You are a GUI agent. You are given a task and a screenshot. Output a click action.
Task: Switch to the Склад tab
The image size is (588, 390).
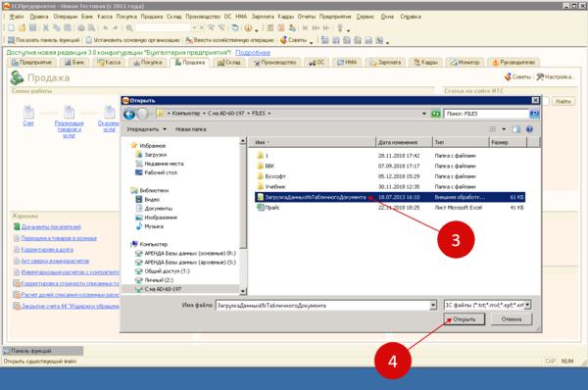point(228,63)
